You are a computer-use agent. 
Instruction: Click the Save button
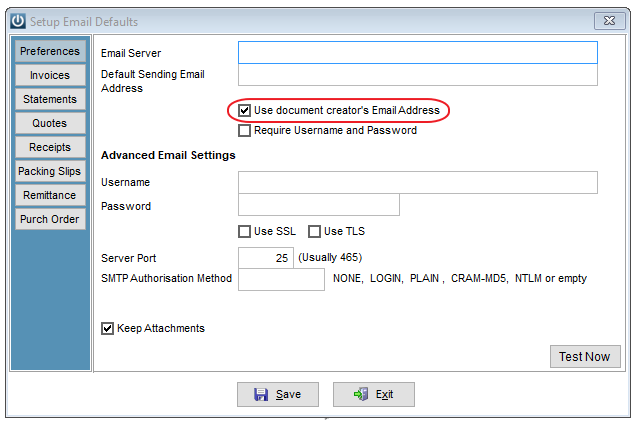pyautogui.click(x=278, y=394)
